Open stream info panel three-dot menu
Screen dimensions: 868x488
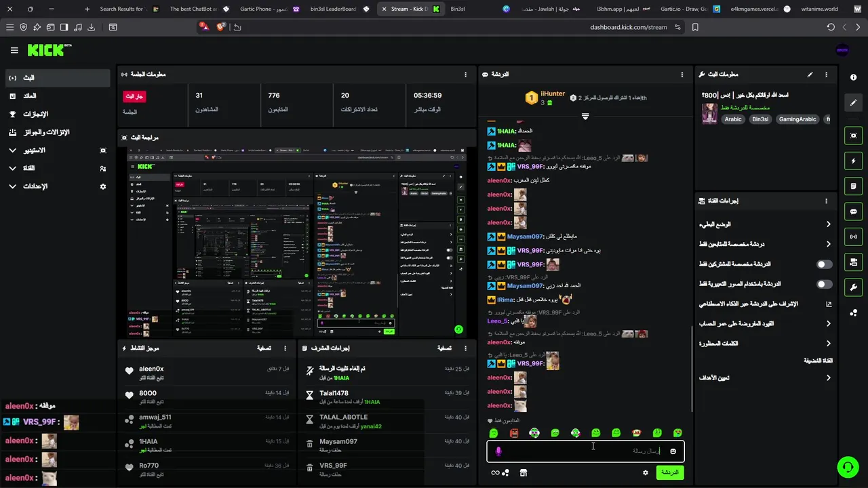(x=826, y=75)
